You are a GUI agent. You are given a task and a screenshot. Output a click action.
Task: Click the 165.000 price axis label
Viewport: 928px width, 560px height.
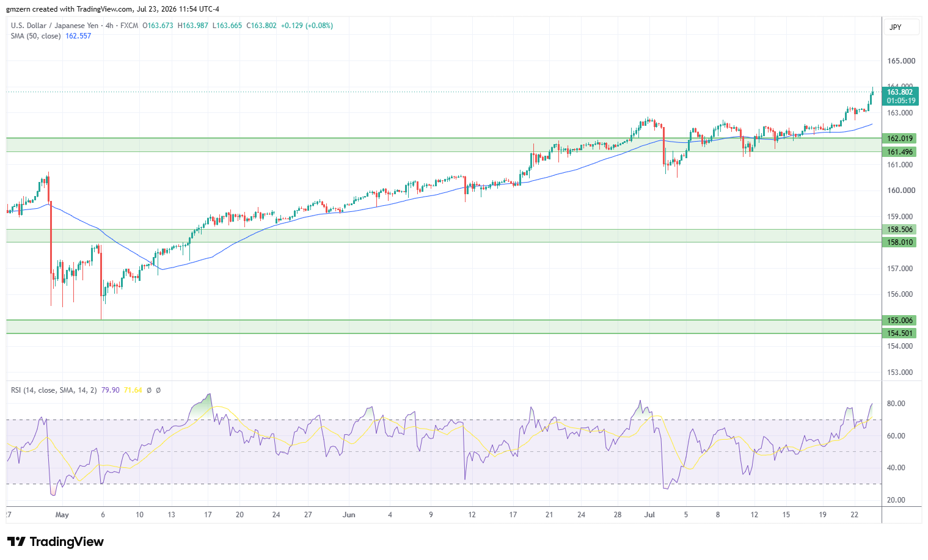pos(901,61)
